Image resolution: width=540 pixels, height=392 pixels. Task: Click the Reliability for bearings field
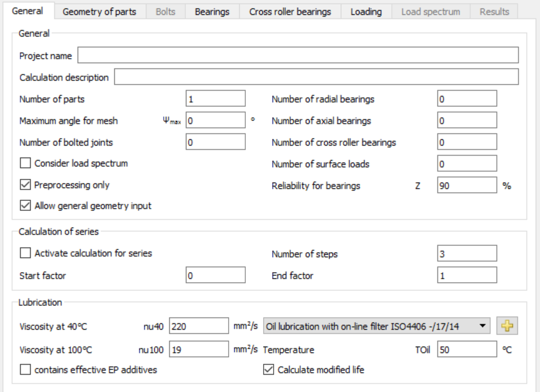(x=466, y=185)
